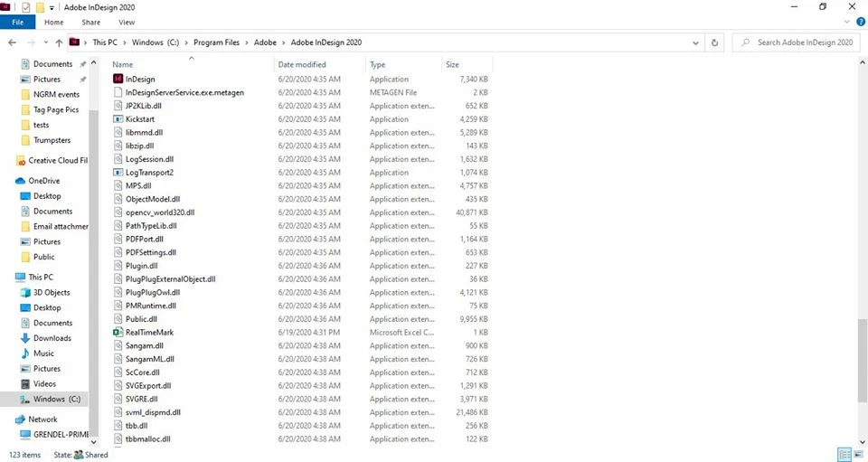Open the NGRM events quick access folder
This screenshot has width=868, height=462.
[x=51, y=94]
